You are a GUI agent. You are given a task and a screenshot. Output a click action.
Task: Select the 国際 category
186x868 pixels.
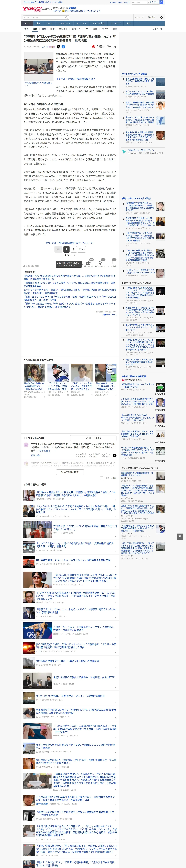point(44,29)
